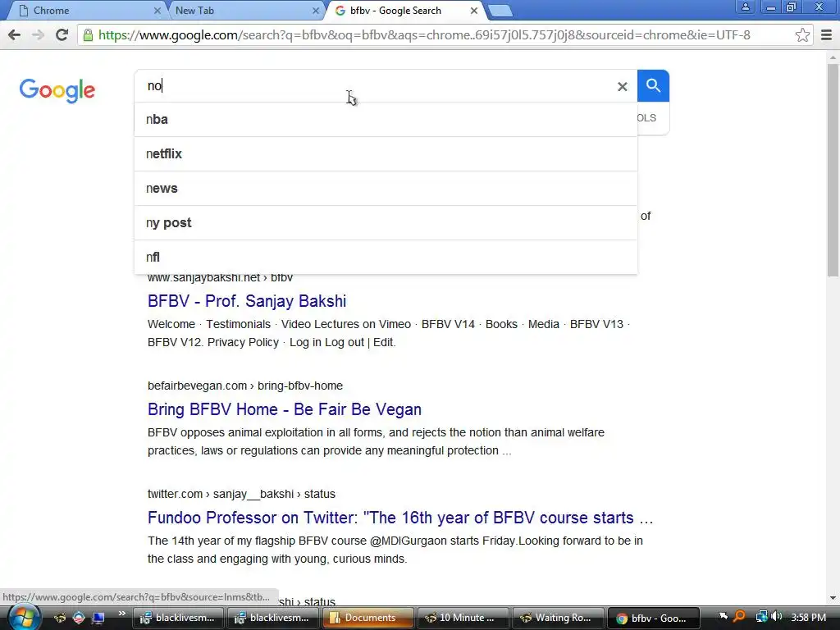Click the white arrow tray icon
This screenshot has width=840, height=630.
pyautogui.click(x=724, y=617)
